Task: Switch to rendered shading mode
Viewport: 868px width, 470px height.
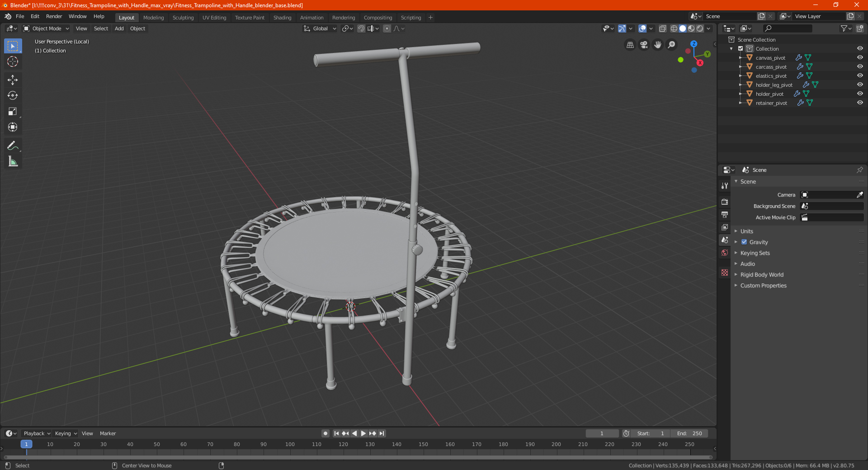Action: click(700, 28)
